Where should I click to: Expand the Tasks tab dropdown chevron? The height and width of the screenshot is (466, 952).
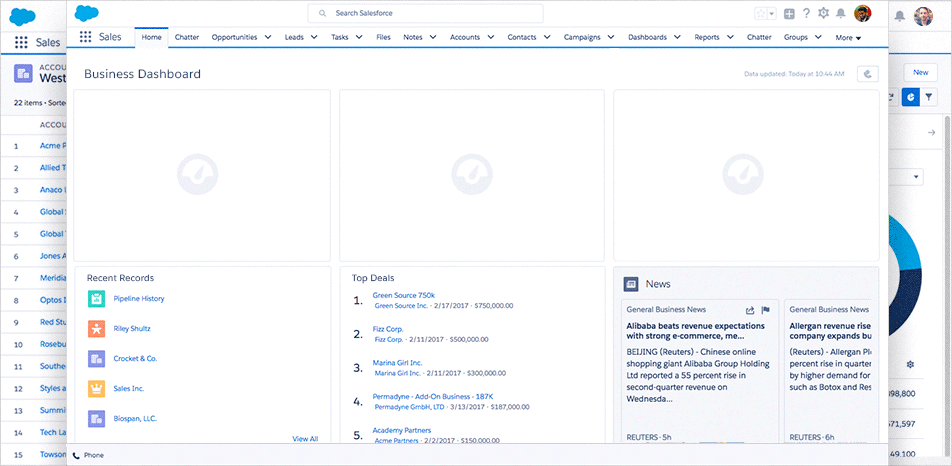pos(359,37)
